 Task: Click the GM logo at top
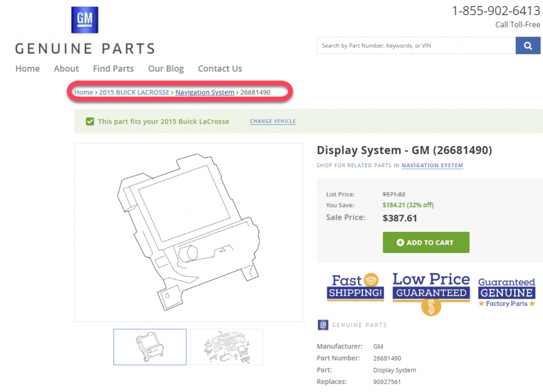[85, 20]
